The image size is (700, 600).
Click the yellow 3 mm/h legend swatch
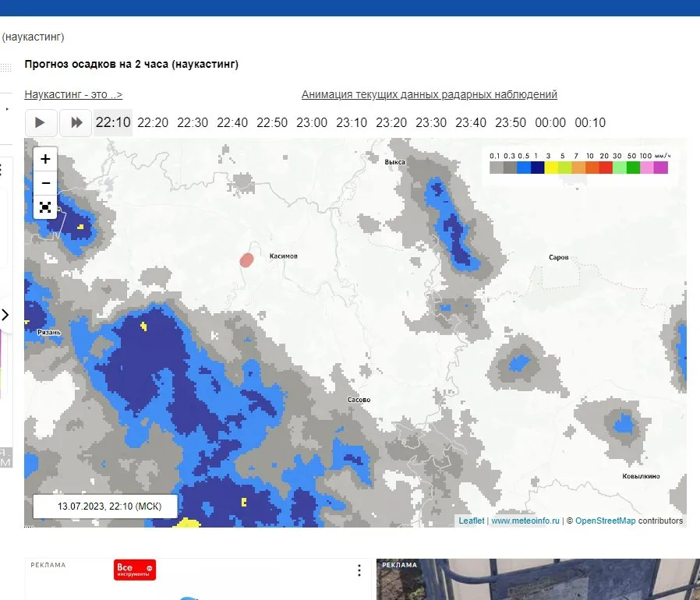click(x=550, y=167)
